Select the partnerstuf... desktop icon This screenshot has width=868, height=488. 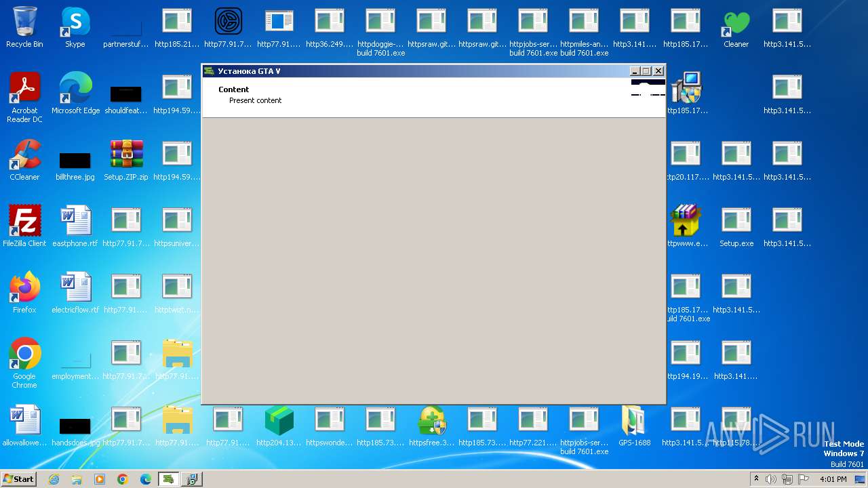tap(126, 34)
